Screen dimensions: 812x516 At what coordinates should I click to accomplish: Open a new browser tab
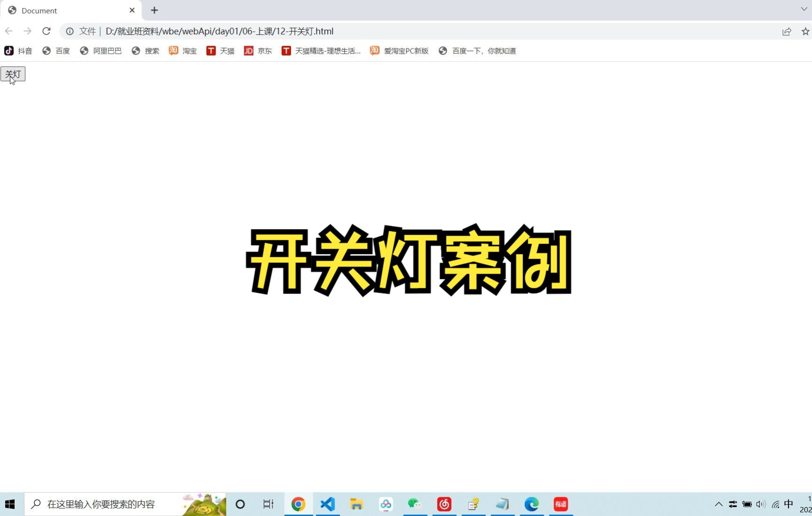click(x=154, y=10)
